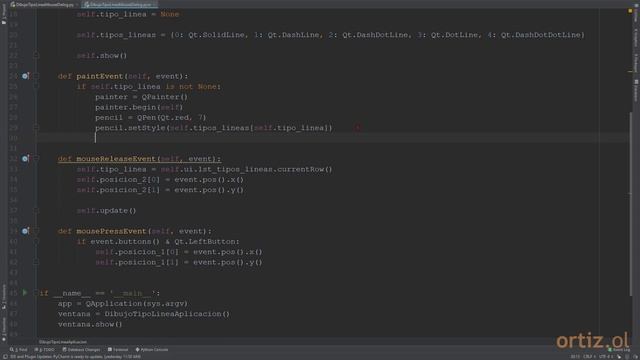Collapse the if __name__ block fold marker
The image size is (640, 360).
pyautogui.click(x=36, y=293)
